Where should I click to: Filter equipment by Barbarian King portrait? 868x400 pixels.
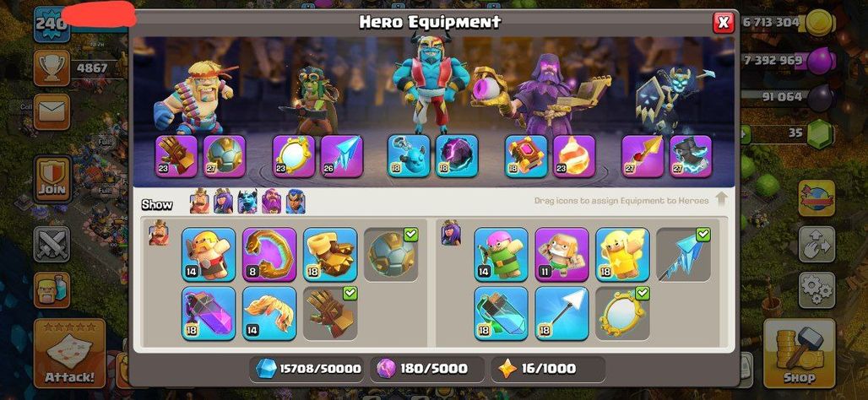click(x=200, y=202)
